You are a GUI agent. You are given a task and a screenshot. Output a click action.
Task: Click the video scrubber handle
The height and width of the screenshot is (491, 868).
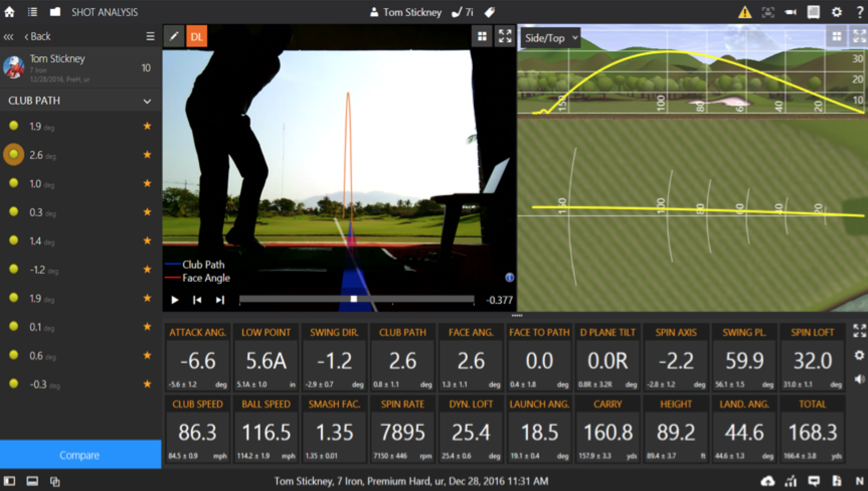[354, 299]
